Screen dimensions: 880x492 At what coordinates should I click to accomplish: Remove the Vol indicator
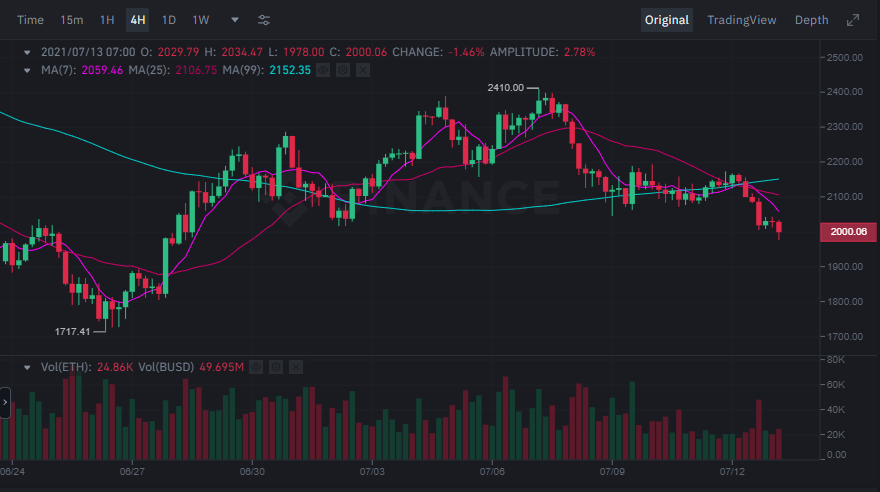[296, 367]
